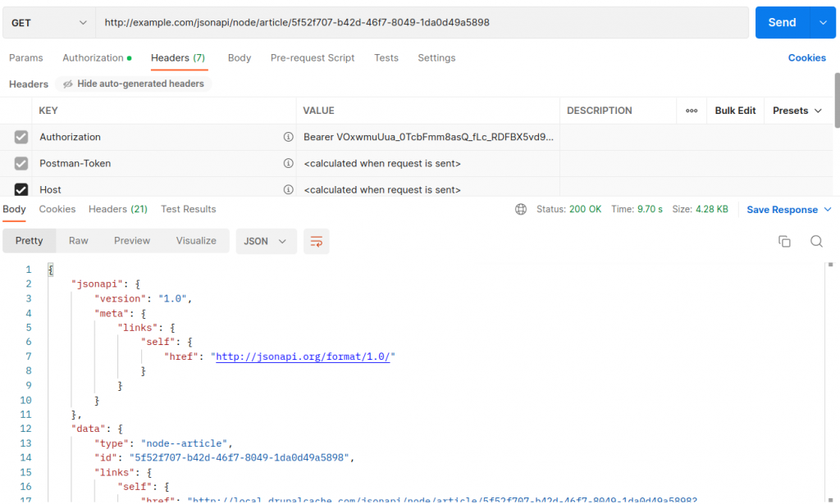Select the Raw response view tab

(79, 241)
